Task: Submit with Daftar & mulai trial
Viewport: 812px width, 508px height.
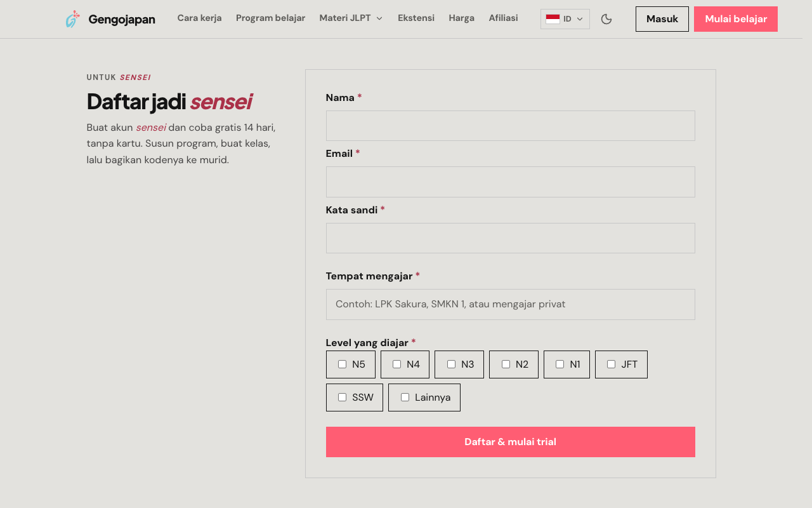Action: click(x=511, y=442)
